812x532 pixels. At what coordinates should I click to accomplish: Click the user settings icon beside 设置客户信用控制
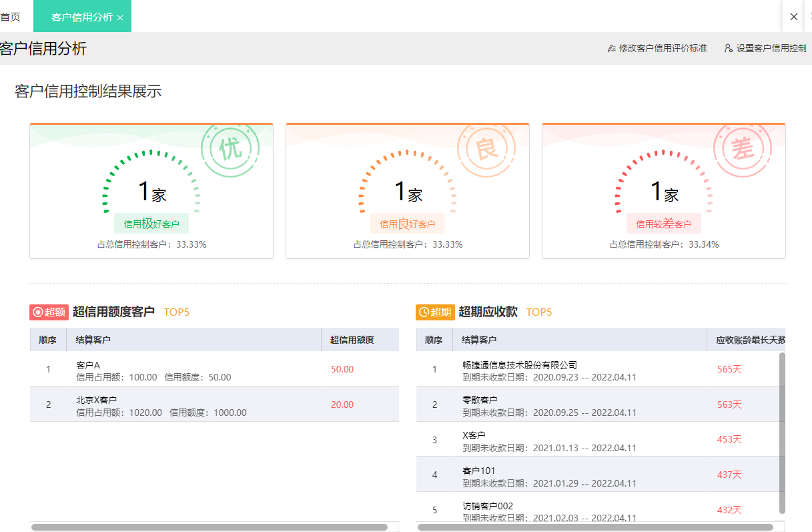point(729,49)
